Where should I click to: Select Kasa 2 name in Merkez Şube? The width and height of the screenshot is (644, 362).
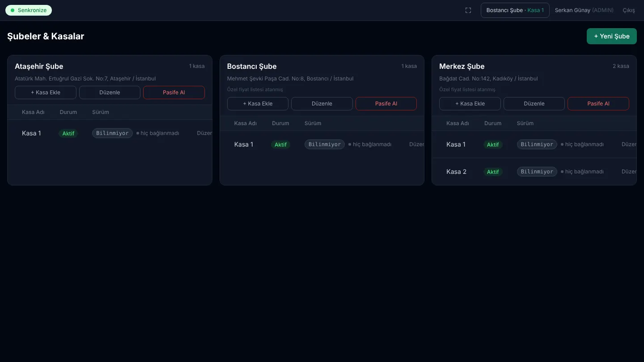coord(456,172)
